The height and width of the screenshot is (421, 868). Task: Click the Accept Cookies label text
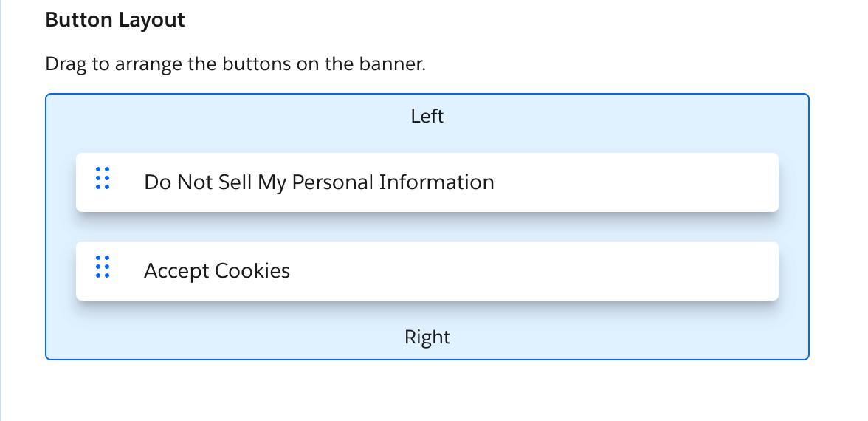(217, 271)
